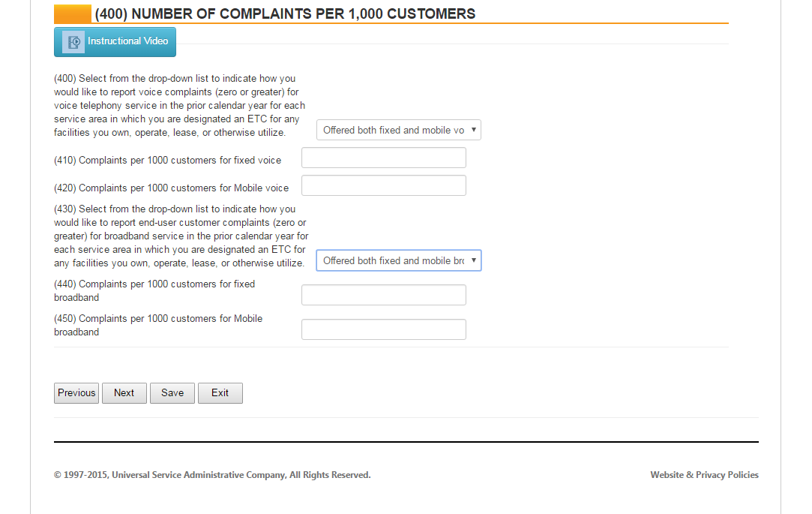Focus the (450) Mobile broadband complaints field
Viewport: 812px width, 514px height.
click(x=383, y=329)
